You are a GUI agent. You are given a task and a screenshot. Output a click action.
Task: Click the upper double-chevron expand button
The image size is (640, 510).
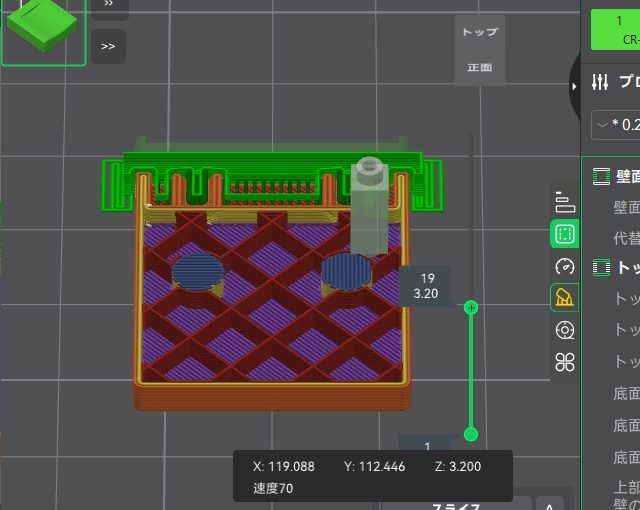click(108, 5)
